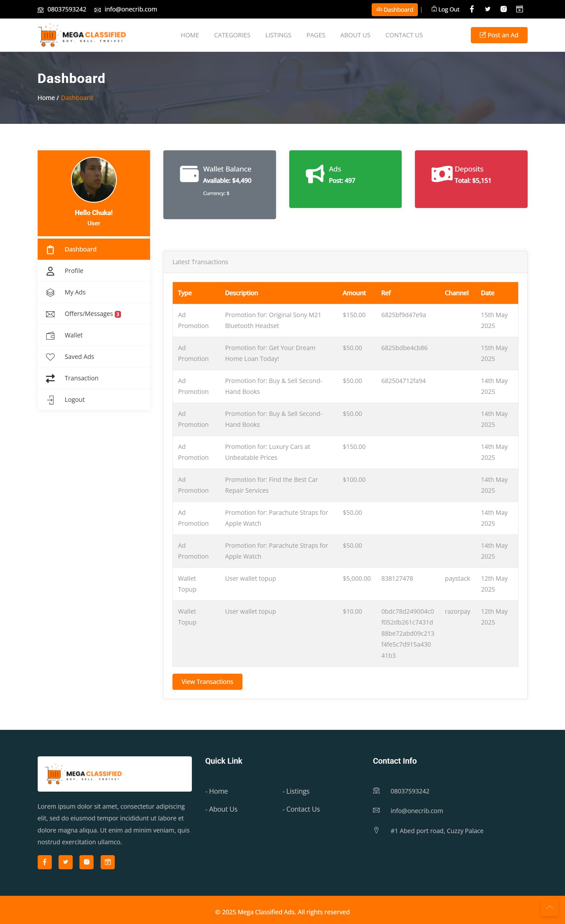The width and height of the screenshot is (565, 924).
Task: Click Log Out in the top bar
Action: click(x=445, y=9)
